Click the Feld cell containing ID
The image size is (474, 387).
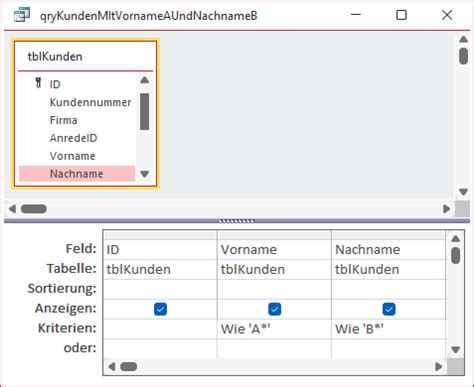coord(160,250)
